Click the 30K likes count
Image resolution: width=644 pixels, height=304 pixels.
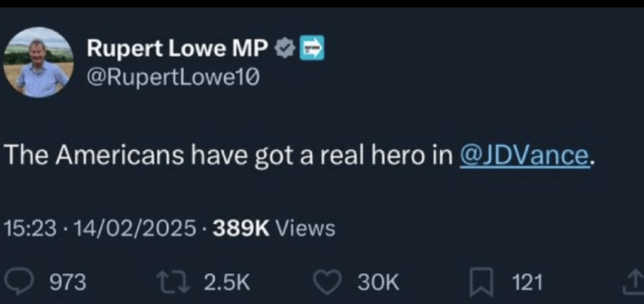click(x=378, y=283)
